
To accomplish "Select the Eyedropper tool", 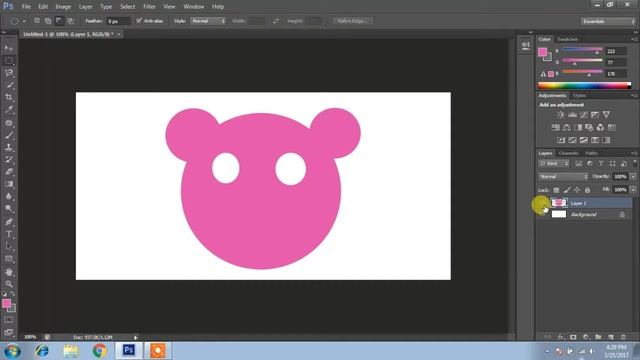I will 9,109.
